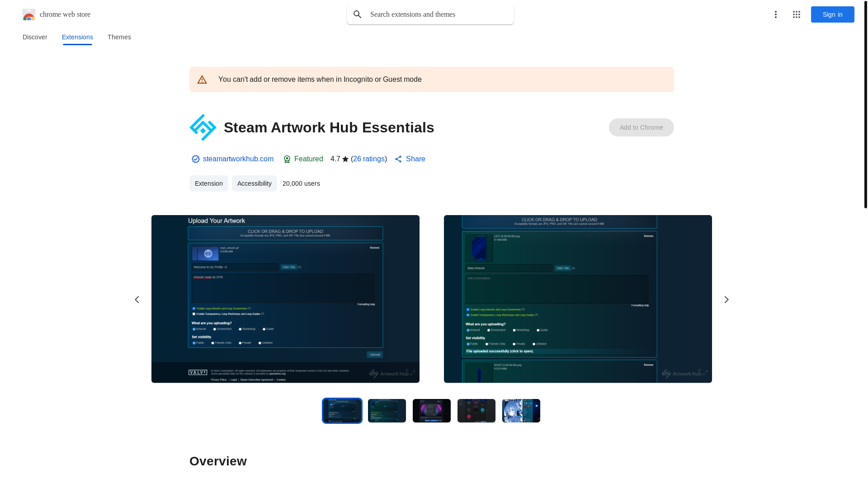This screenshot has height=488, width=868.
Task: Show previous screenshot with left arrow
Action: tap(137, 300)
